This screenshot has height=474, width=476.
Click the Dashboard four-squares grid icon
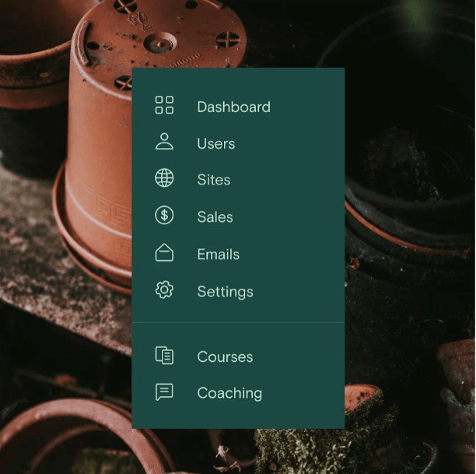[164, 105]
